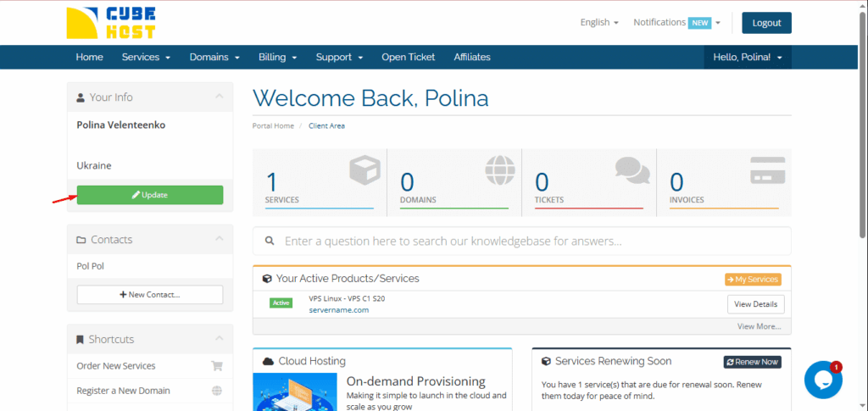Click the Cube Host logo
The width and height of the screenshot is (868, 411).
point(111,23)
